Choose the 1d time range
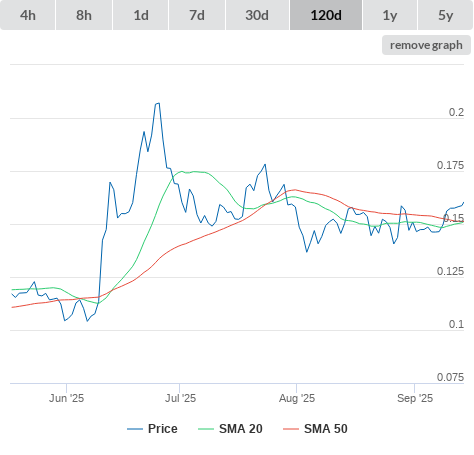This screenshot has width=474, height=455. (x=141, y=15)
